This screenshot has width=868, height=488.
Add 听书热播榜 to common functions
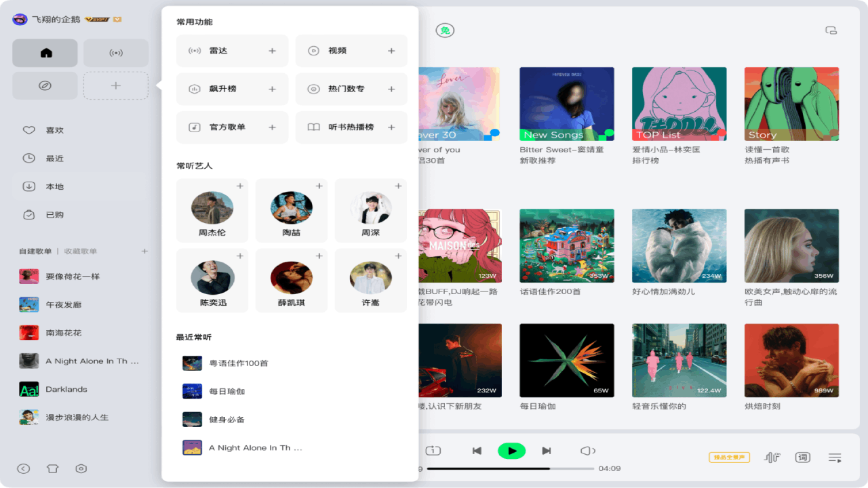[x=391, y=127]
